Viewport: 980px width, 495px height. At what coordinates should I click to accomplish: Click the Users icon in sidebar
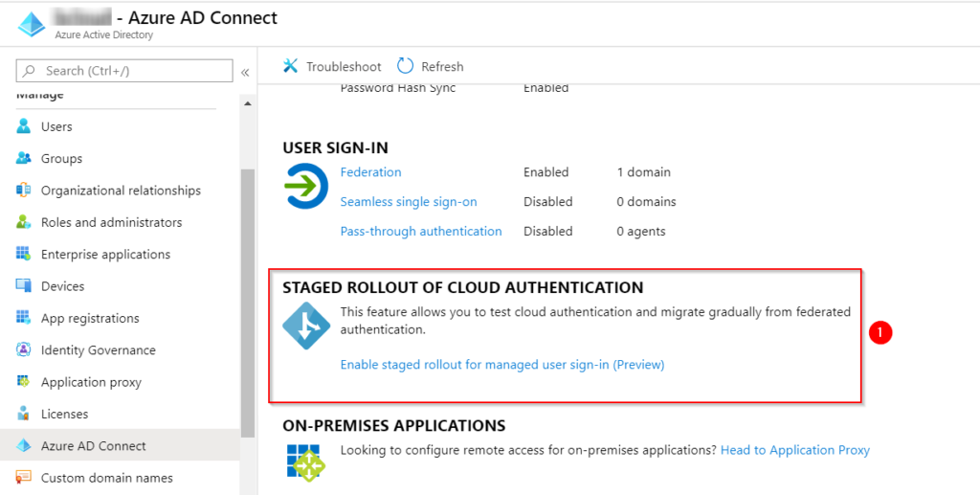point(24,126)
